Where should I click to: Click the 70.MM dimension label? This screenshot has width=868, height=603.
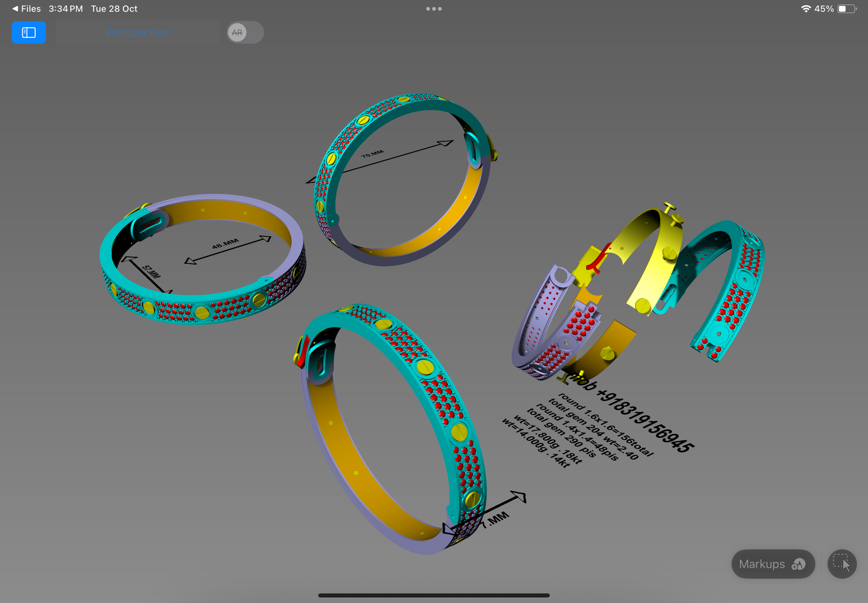(x=372, y=154)
